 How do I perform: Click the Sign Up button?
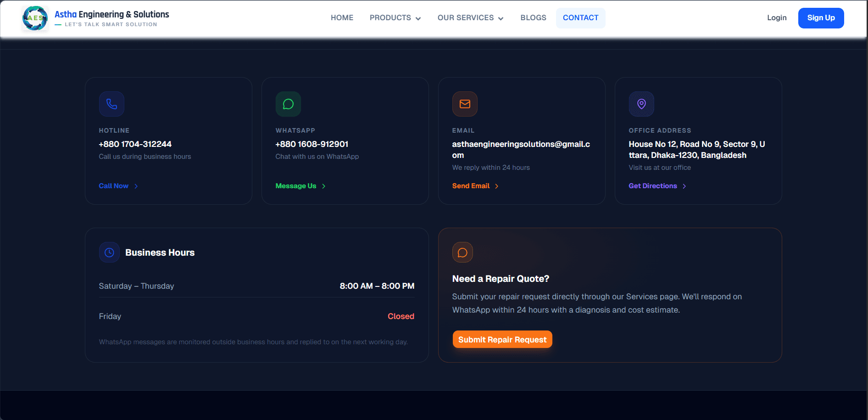[821, 18]
